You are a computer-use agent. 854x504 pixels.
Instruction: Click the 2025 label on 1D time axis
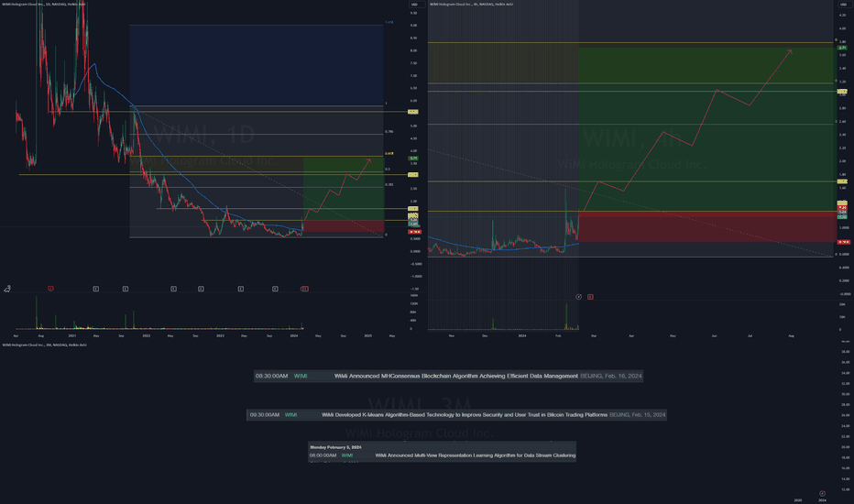[368, 336]
